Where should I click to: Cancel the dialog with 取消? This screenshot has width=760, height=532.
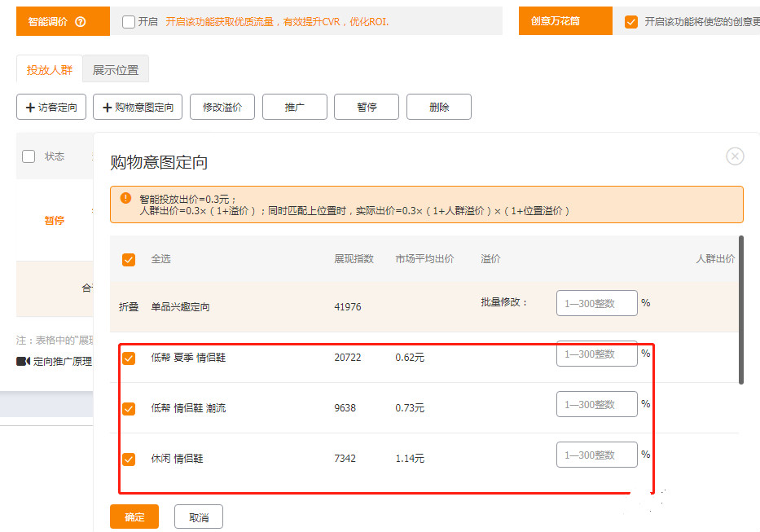198,517
